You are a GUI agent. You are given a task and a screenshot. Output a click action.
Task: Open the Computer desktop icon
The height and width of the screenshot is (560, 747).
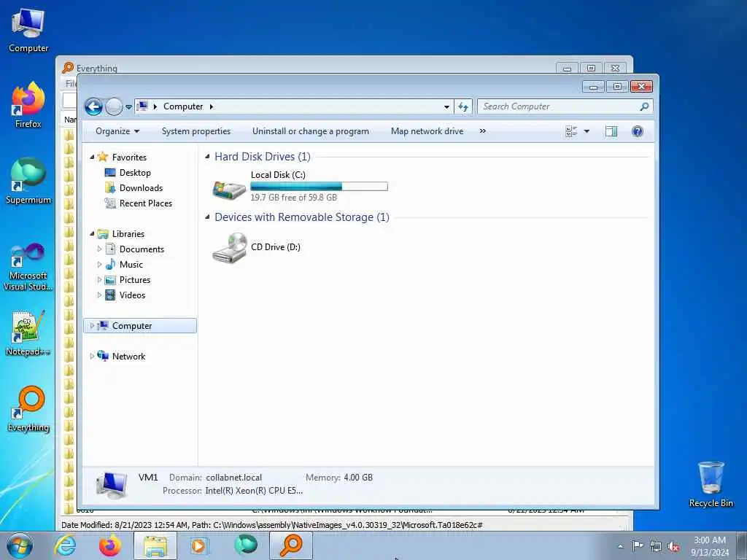click(x=28, y=31)
